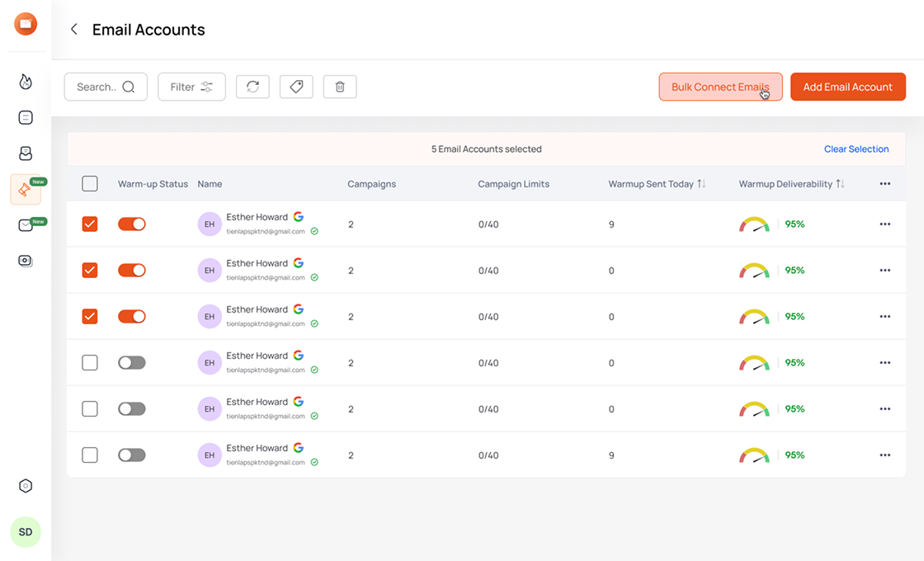The image size is (924, 561).
Task: Click the envelope icon marked New in sidebar
Action: [25, 224]
